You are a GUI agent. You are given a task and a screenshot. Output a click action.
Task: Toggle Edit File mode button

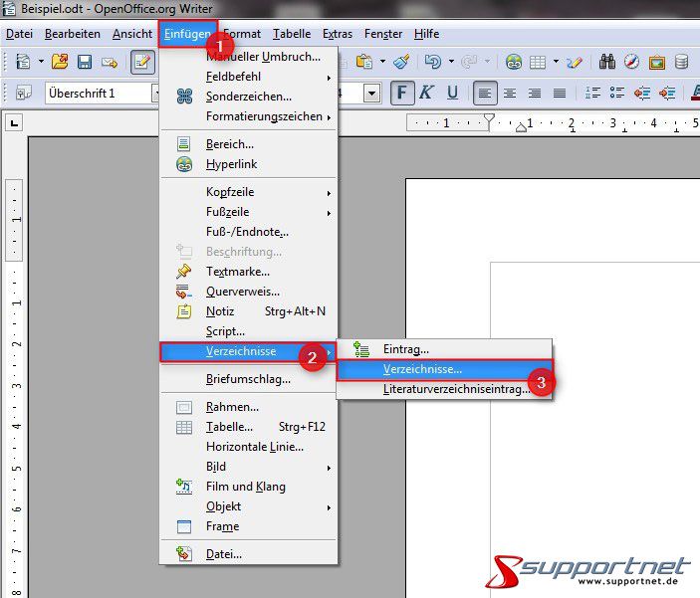[x=142, y=62]
